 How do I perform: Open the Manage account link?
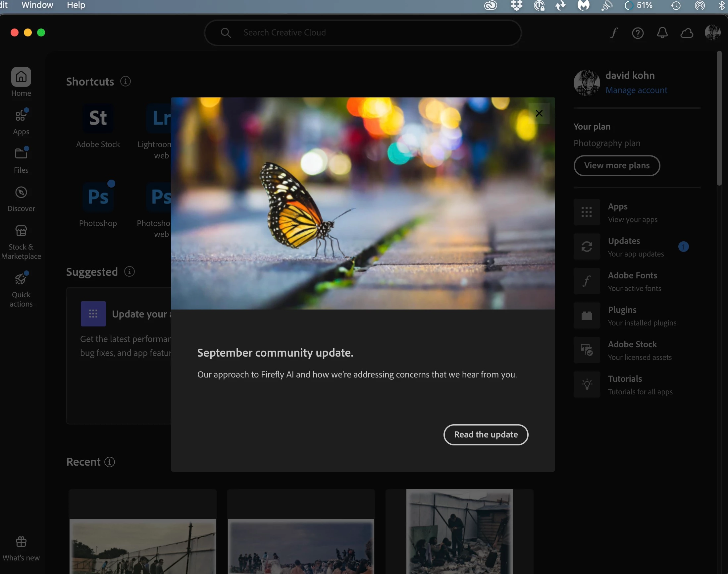pyautogui.click(x=636, y=90)
